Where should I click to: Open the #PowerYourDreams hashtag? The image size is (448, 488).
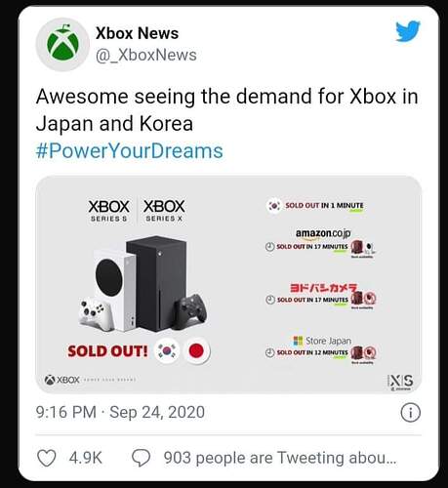(x=130, y=151)
